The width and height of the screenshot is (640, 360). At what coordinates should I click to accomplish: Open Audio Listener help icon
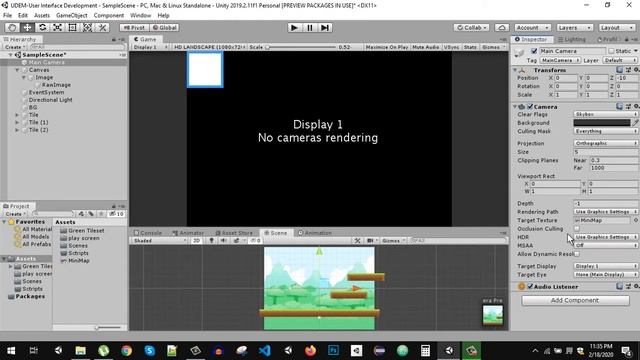(620, 287)
